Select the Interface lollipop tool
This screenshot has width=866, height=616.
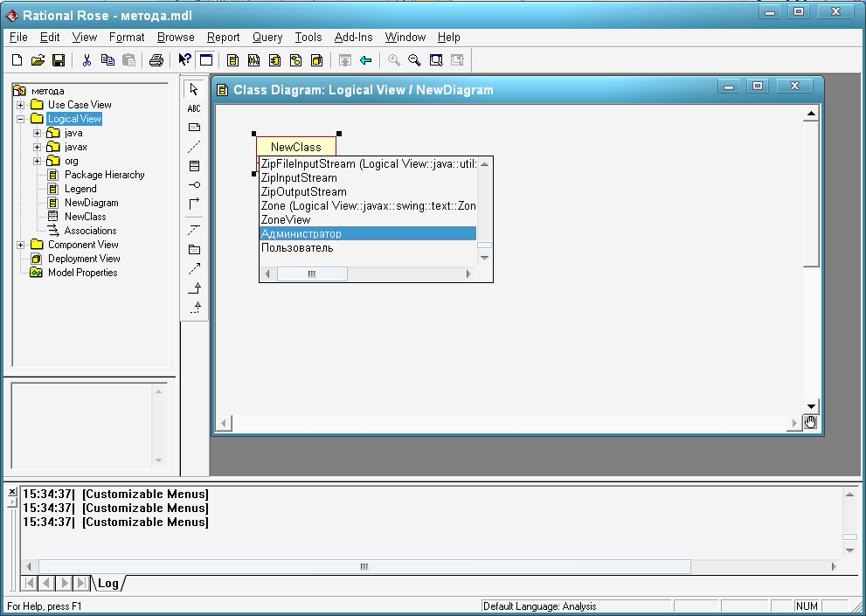tap(194, 185)
